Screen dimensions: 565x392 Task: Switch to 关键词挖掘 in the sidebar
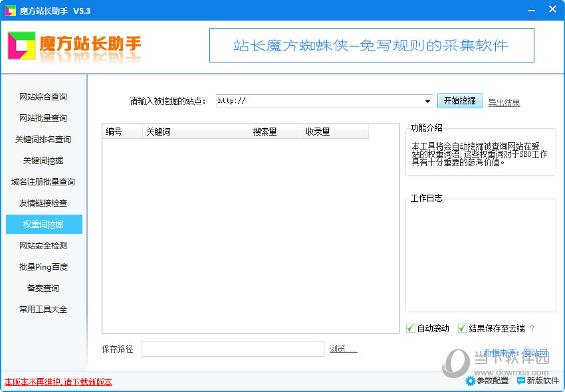[43, 161]
